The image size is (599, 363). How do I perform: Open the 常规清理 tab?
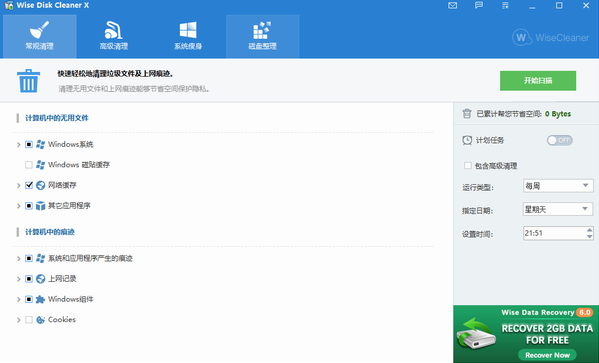click(x=39, y=36)
